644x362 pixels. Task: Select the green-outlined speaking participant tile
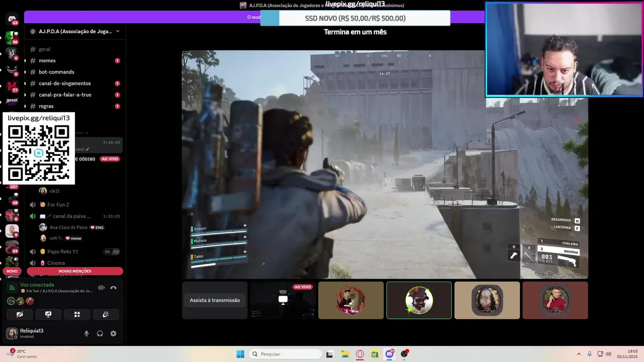click(x=419, y=300)
